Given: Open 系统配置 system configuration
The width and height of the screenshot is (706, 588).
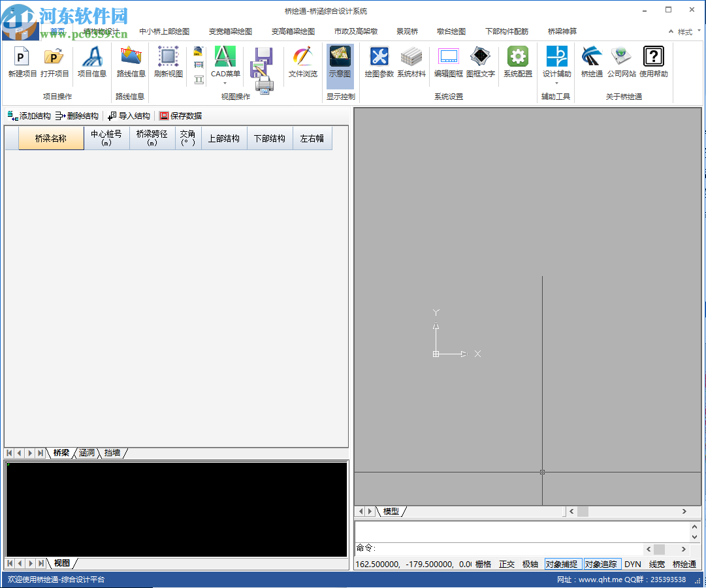Looking at the screenshot, I should pyautogui.click(x=518, y=62).
